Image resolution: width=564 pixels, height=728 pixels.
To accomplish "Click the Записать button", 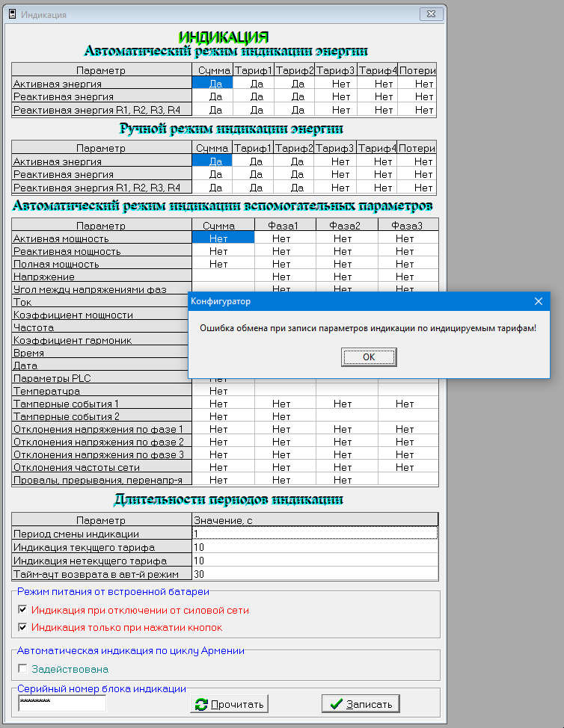I will click(x=361, y=704).
